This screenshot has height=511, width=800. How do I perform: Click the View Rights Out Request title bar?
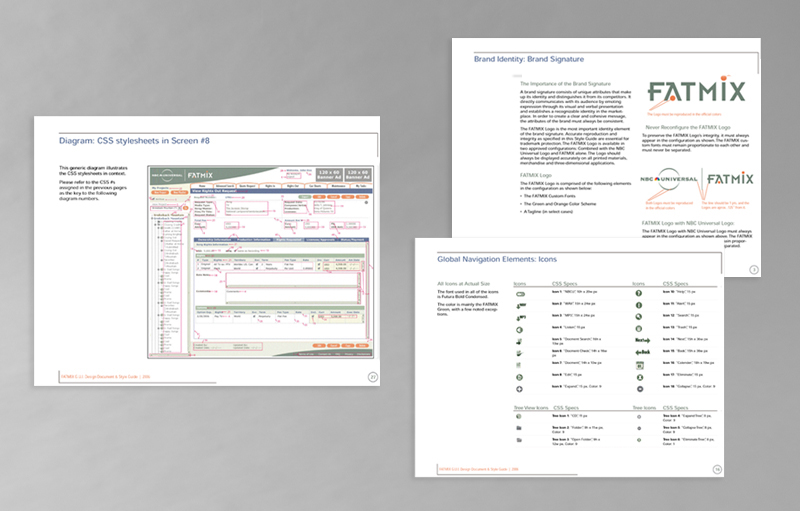(282, 191)
